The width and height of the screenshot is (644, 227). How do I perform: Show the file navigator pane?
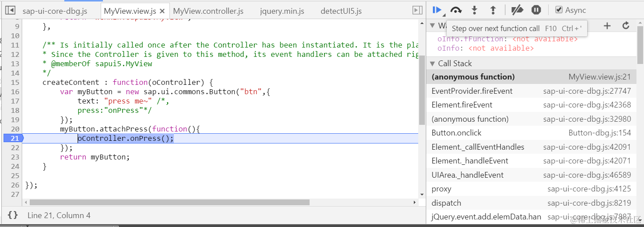tap(10, 10)
